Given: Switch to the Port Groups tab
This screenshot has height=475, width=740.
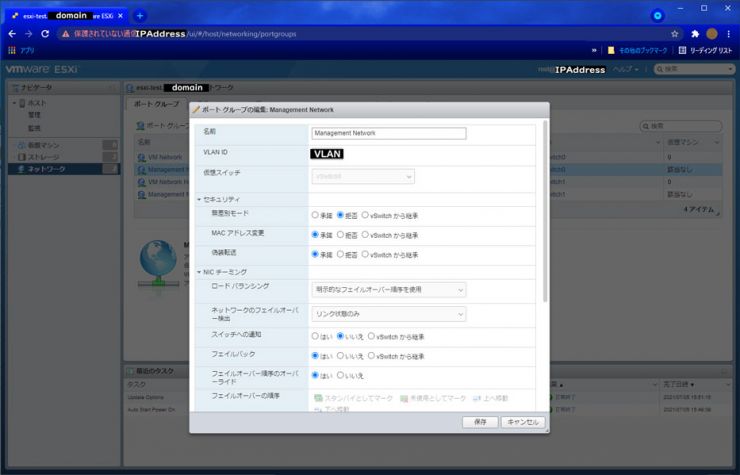Looking at the screenshot, I should [156, 104].
